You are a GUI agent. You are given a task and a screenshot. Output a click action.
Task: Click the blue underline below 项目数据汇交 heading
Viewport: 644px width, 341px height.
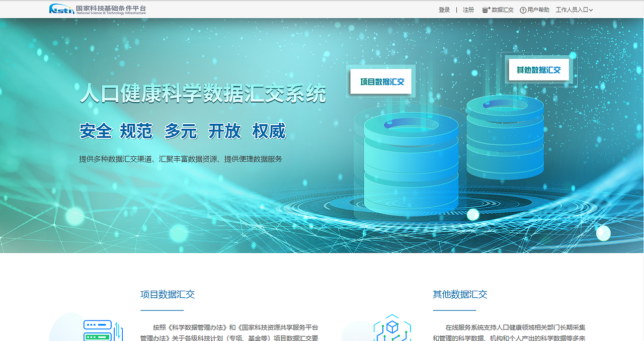click(x=162, y=310)
